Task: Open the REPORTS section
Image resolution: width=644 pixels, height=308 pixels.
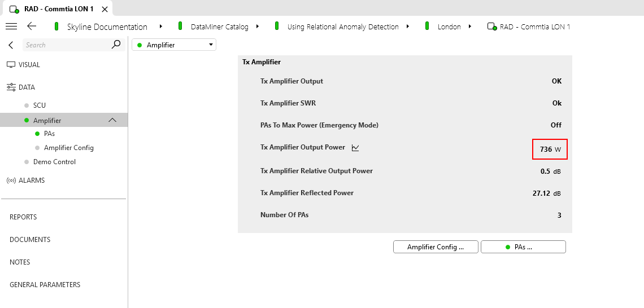Action: tap(23, 217)
